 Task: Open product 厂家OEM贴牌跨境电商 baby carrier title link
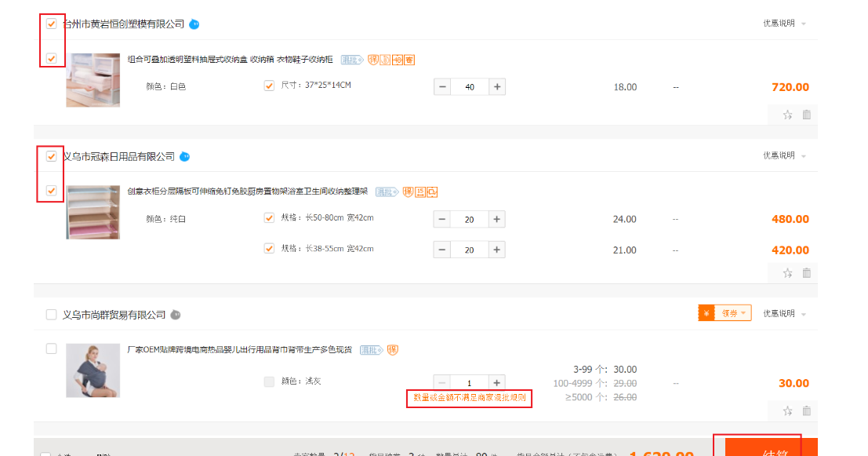coord(240,349)
